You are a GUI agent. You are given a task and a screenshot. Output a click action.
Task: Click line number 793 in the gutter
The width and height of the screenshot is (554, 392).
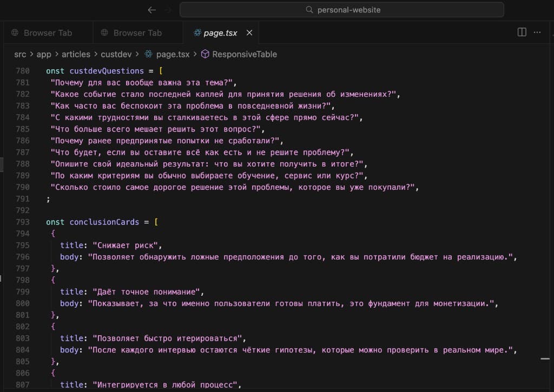[23, 222]
